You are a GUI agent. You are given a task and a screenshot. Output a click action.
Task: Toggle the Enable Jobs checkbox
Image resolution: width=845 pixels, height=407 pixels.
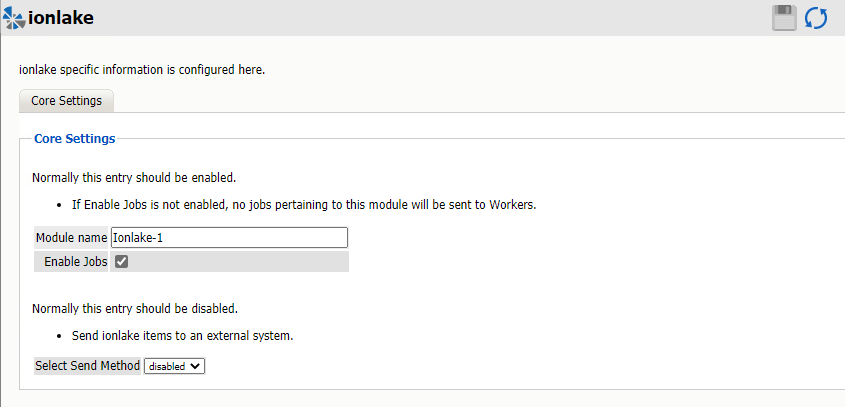(122, 262)
